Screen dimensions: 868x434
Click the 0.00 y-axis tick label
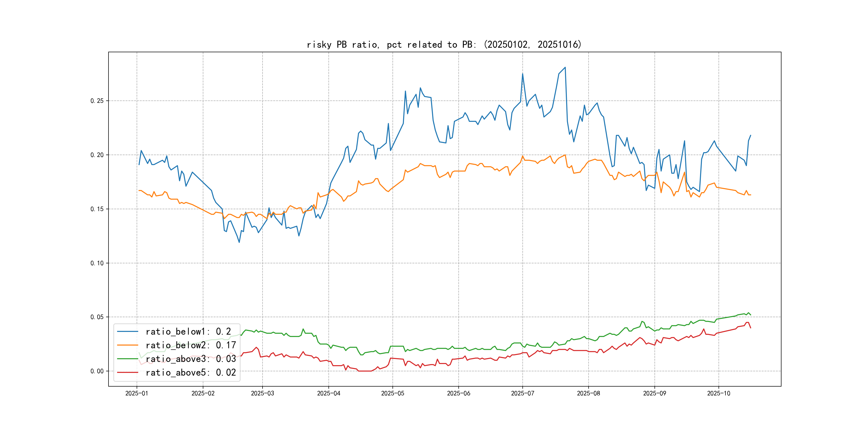97,371
